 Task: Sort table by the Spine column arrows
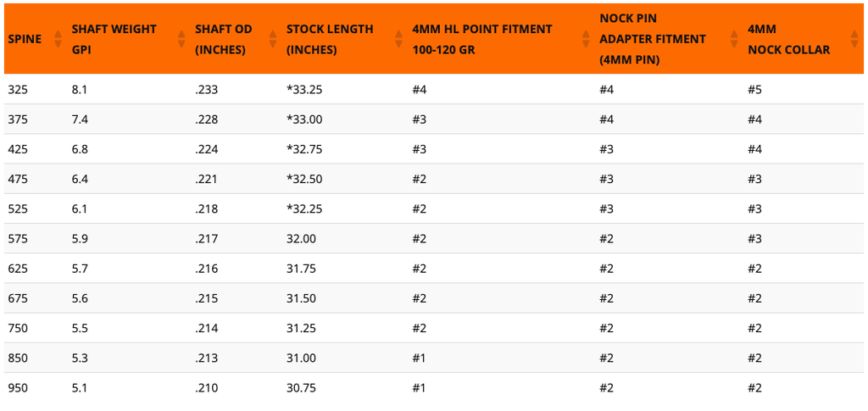58,39
